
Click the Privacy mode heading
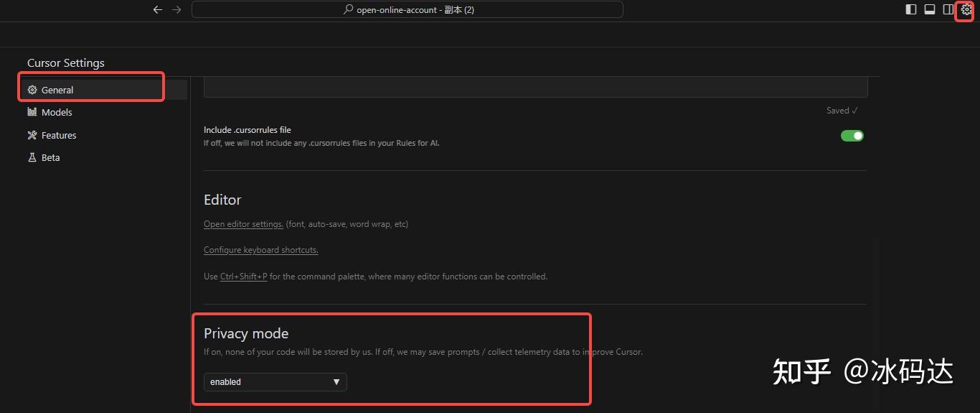pyautogui.click(x=246, y=333)
